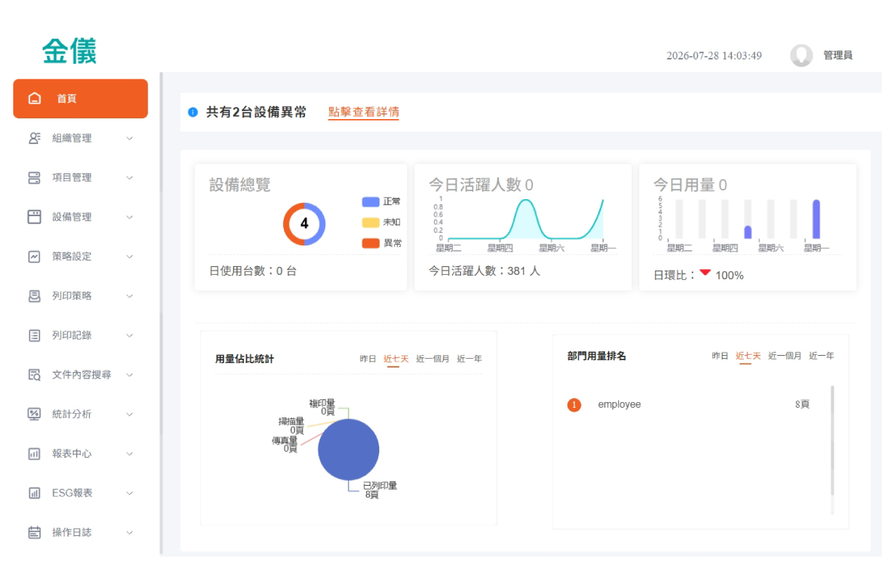
Task: Expand the 報表中心 submenu arrow
Action: (x=129, y=453)
